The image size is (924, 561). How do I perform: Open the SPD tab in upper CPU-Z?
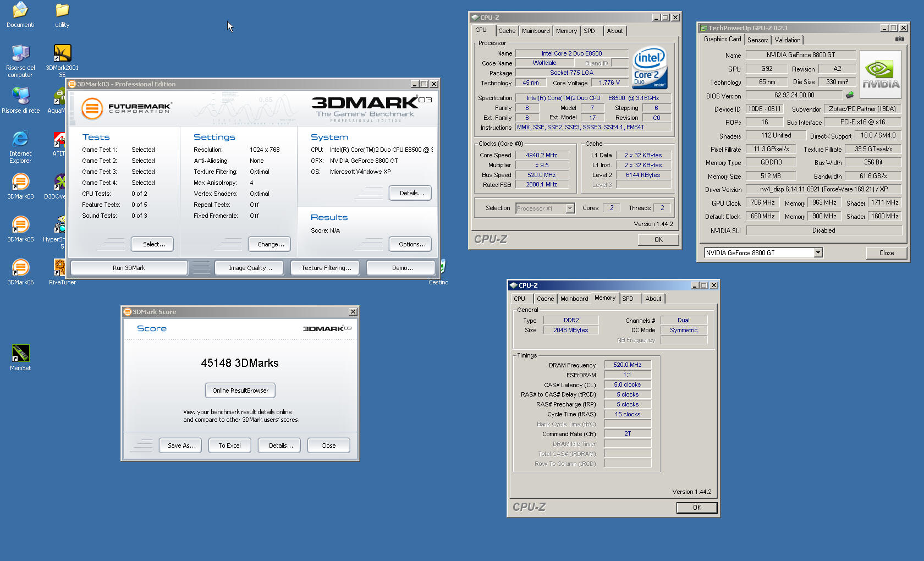(x=589, y=31)
